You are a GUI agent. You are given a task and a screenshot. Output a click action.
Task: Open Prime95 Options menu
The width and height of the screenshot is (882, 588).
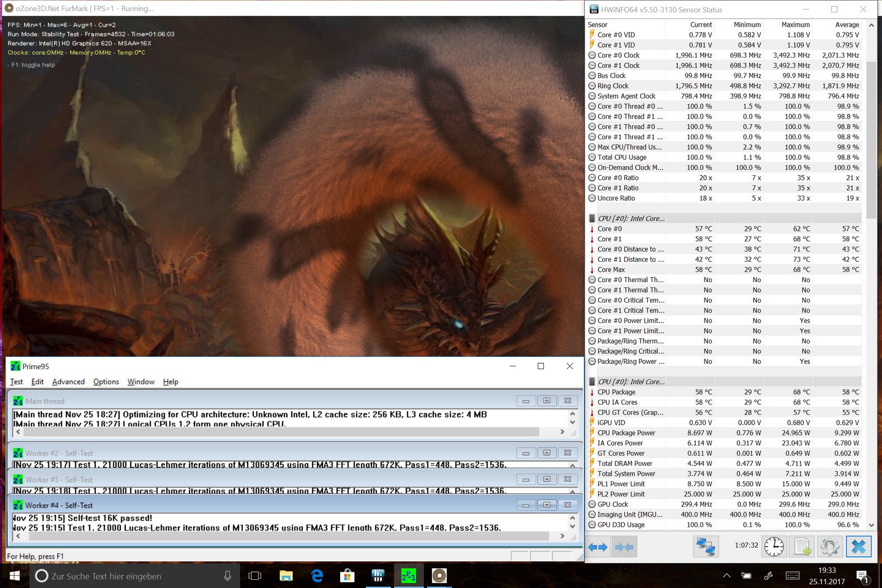(x=106, y=382)
